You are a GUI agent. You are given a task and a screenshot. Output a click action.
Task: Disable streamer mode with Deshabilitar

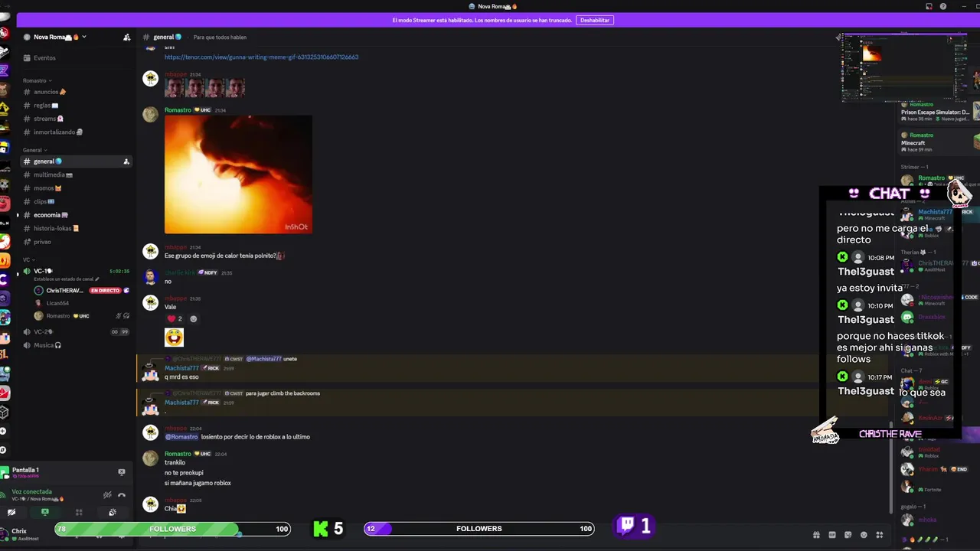(x=595, y=20)
